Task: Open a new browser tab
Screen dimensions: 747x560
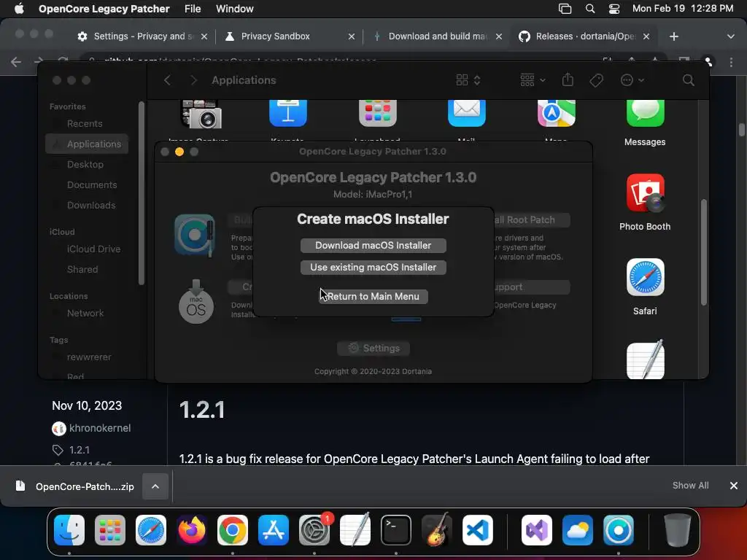Action: click(x=673, y=36)
